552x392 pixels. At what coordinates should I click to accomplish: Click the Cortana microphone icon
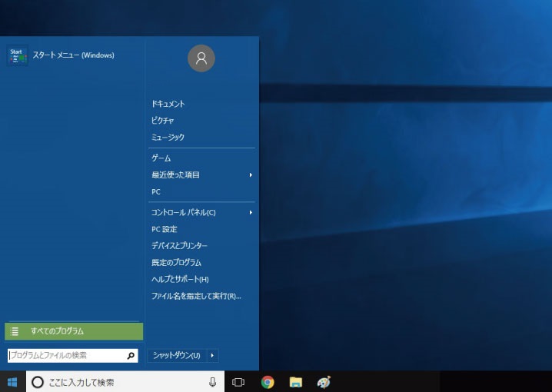pyautogui.click(x=213, y=382)
